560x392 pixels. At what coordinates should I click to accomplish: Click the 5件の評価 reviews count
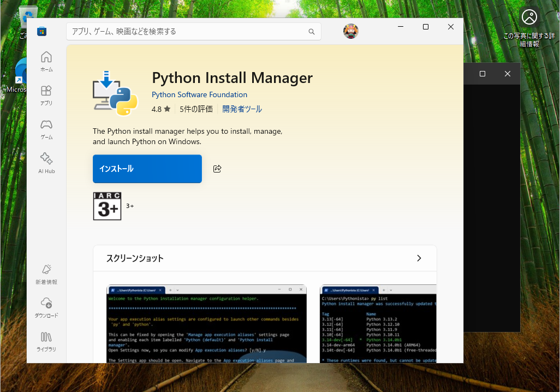tap(196, 109)
